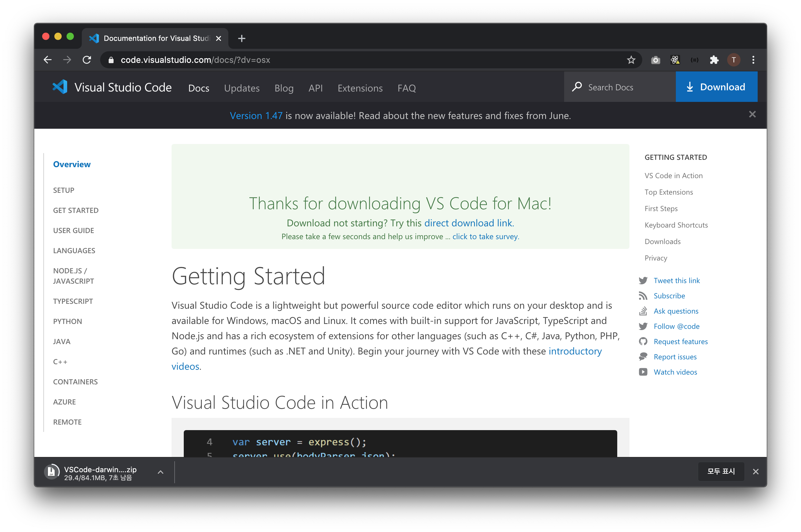The height and width of the screenshot is (532, 801).
Task: Expand GET STARTED sidebar section
Action: 76,210
